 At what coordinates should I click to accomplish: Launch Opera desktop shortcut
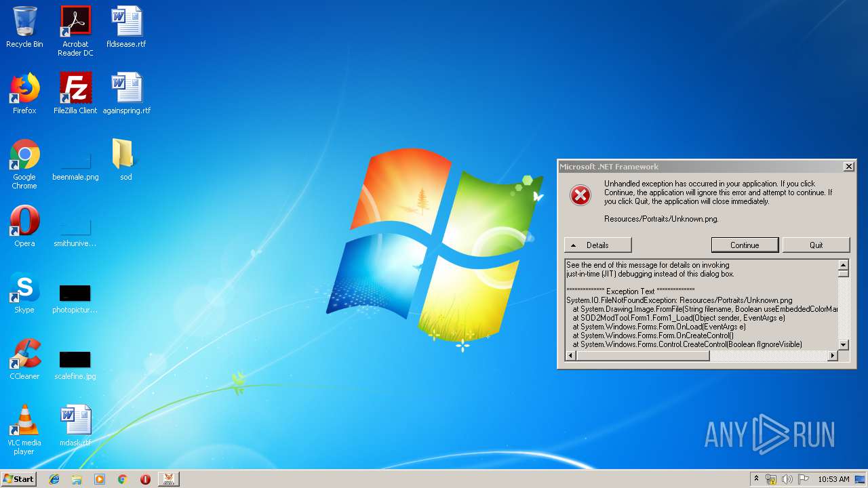pyautogui.click(x=24, y=226)
